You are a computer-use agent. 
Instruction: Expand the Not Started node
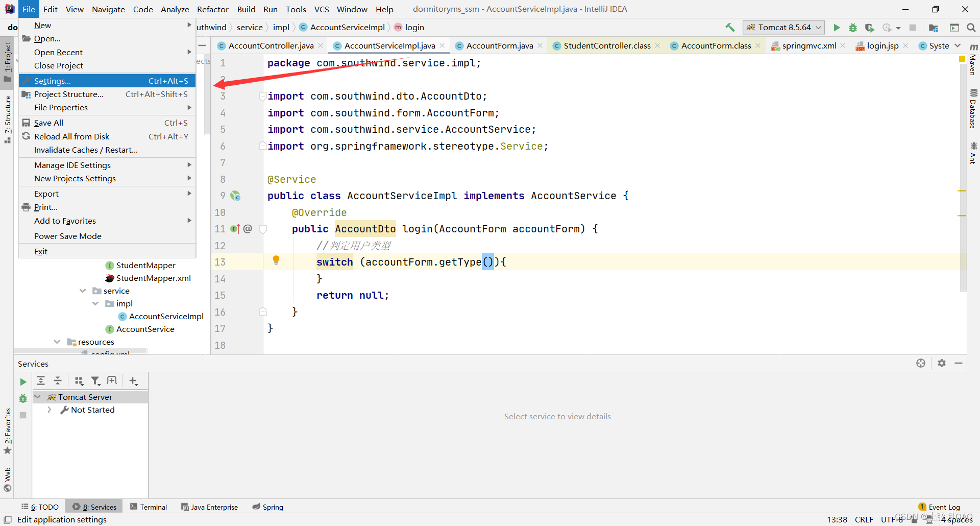point(49,410)
